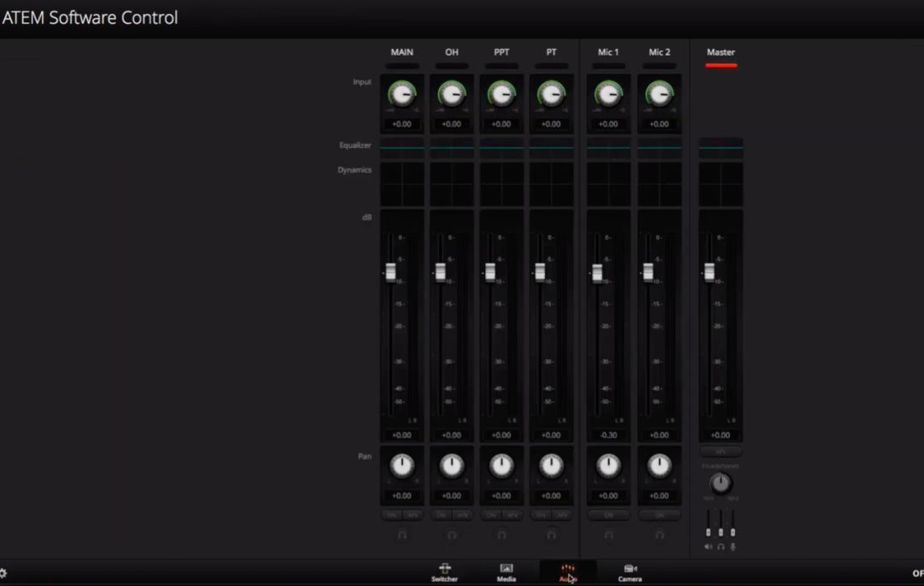The image size is (924, 586).
Task: Solo OH channel with its headphone icon
Action: click(x=452, y=535)
